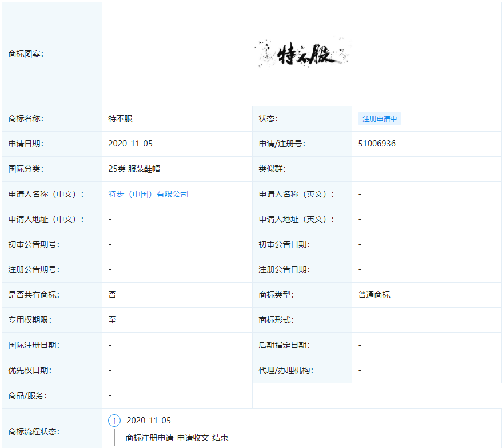Select timeline date 2020-11-05 beside the step 1 circle
Viewport: 502px width, 448px height.
(x=149, y=421)
